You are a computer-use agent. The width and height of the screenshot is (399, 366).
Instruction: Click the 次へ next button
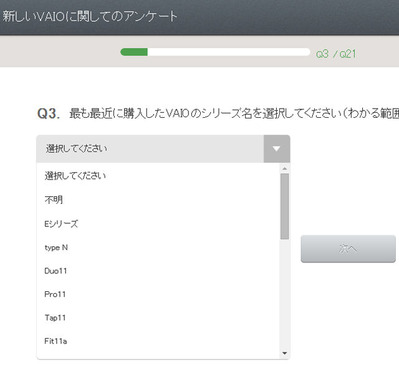point(348,249)
